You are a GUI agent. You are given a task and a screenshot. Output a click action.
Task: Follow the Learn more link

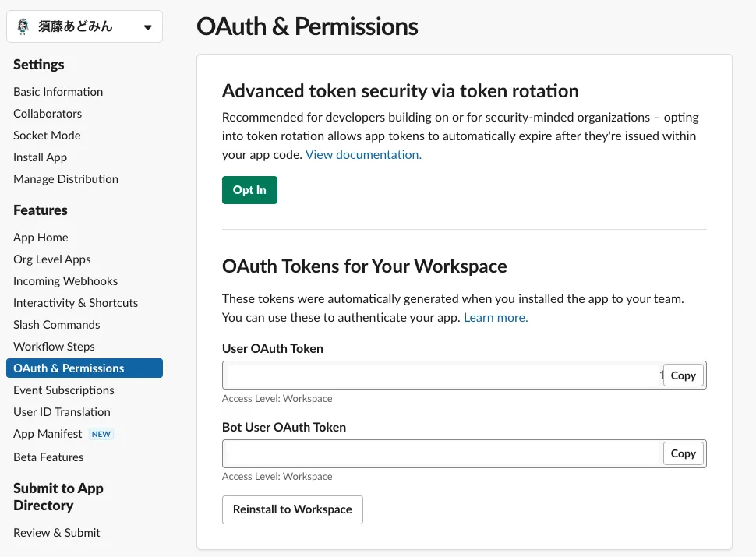496,318
